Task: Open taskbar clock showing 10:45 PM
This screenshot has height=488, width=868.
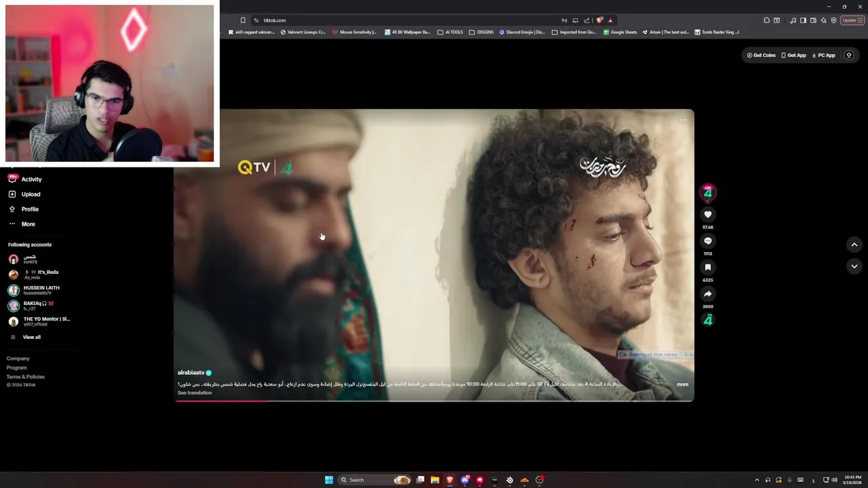Action: [x=852, y=480]
